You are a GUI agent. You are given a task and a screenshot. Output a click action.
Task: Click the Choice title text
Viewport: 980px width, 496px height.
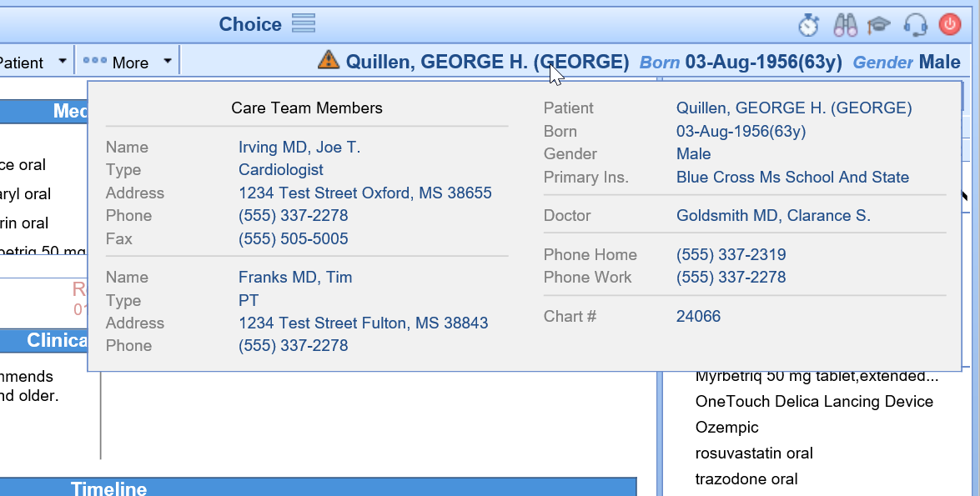pos(250,25)
